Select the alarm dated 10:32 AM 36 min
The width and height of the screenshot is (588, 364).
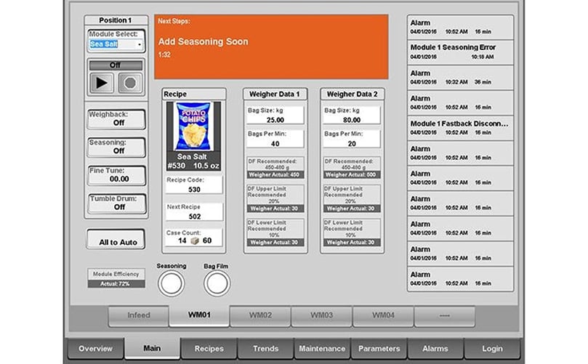(460, 77)
